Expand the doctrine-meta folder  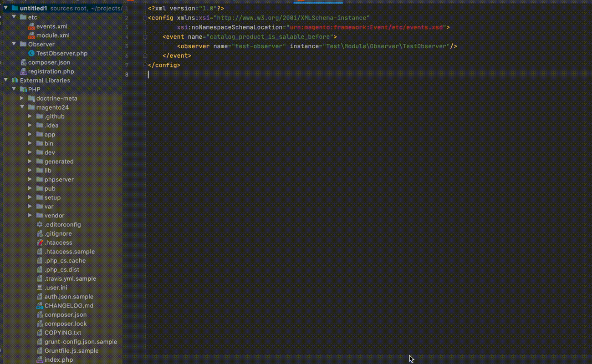click(x=22, y=98)
